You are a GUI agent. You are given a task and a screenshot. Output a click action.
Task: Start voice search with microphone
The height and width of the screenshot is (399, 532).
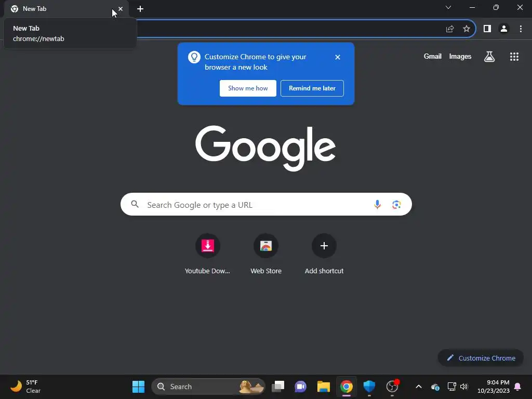(x=377, y=204)
